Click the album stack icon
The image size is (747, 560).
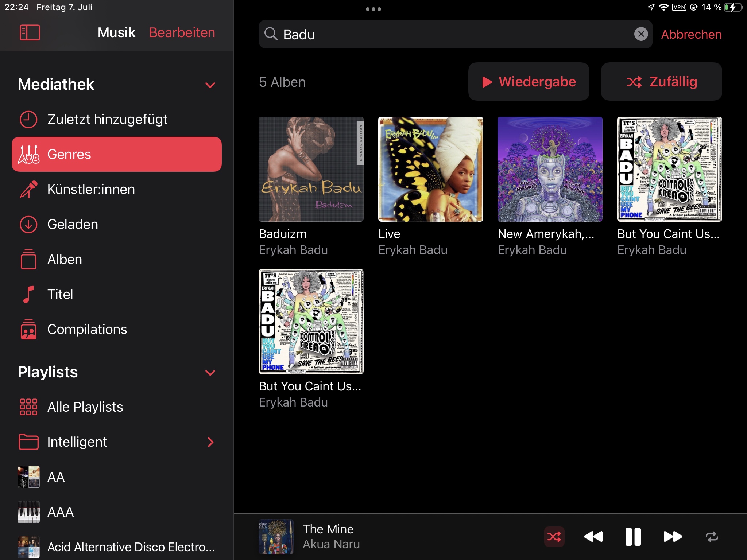pos(28,259)
